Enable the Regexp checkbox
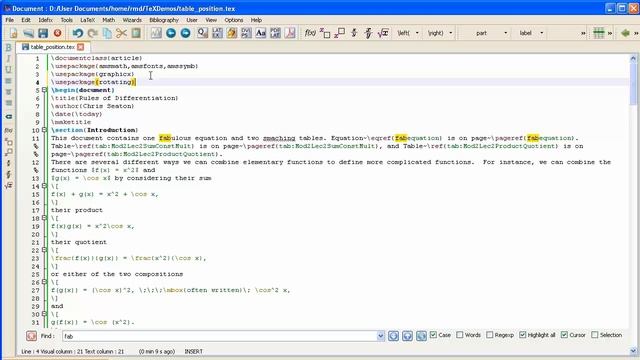This screenshot has width=640, height=360. 490,335
